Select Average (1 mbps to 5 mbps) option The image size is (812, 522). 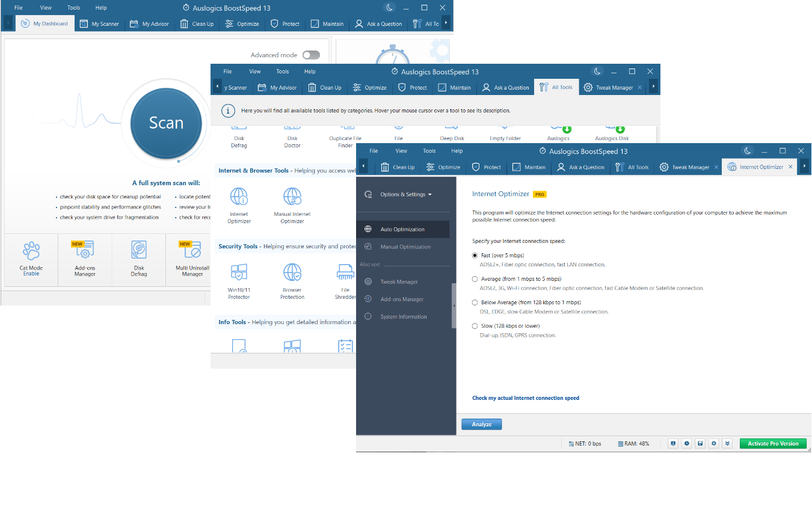pos(475,279)
